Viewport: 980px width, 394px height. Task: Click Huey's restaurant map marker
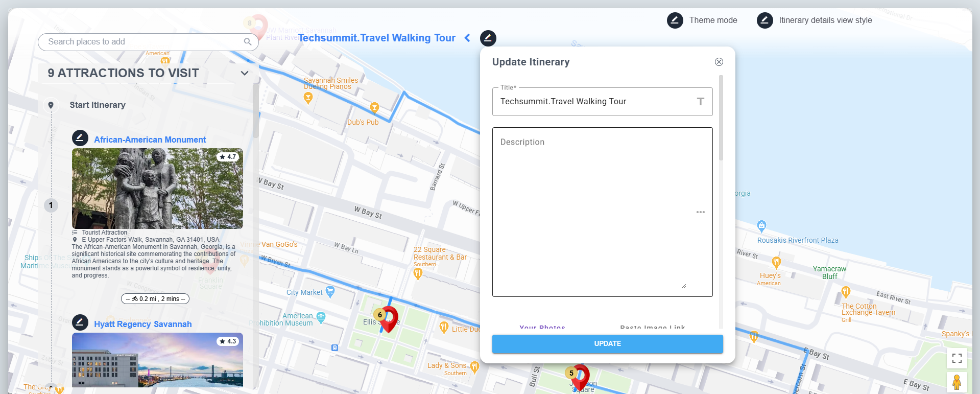coord(776,263)
